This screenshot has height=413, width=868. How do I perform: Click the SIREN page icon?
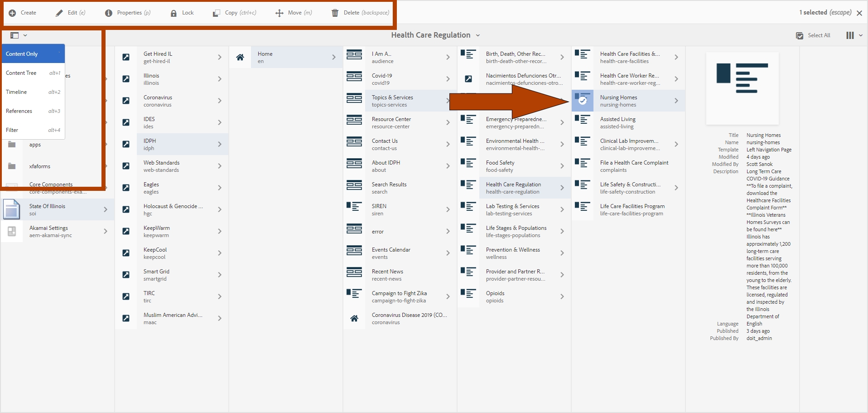[354, 207]
